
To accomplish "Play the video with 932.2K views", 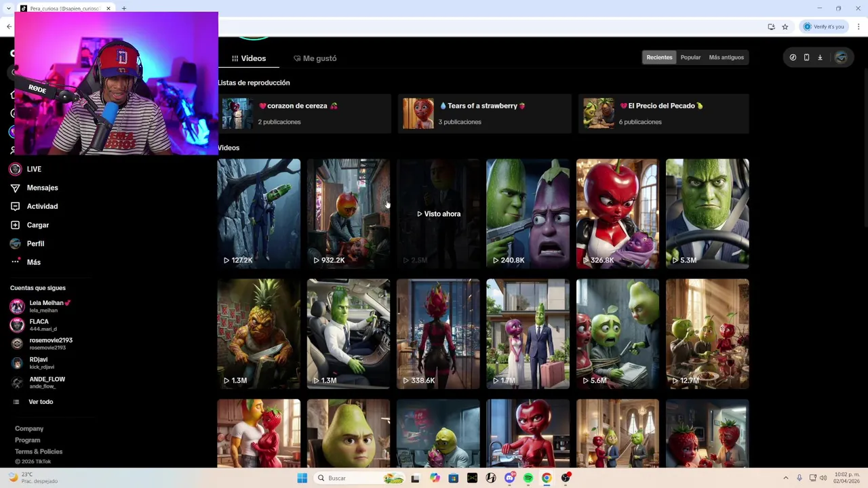I will point(349,213).
